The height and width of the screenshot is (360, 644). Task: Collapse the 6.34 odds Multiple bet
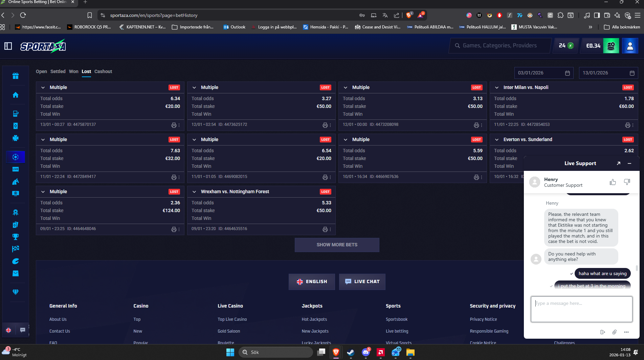click(43, 87)
